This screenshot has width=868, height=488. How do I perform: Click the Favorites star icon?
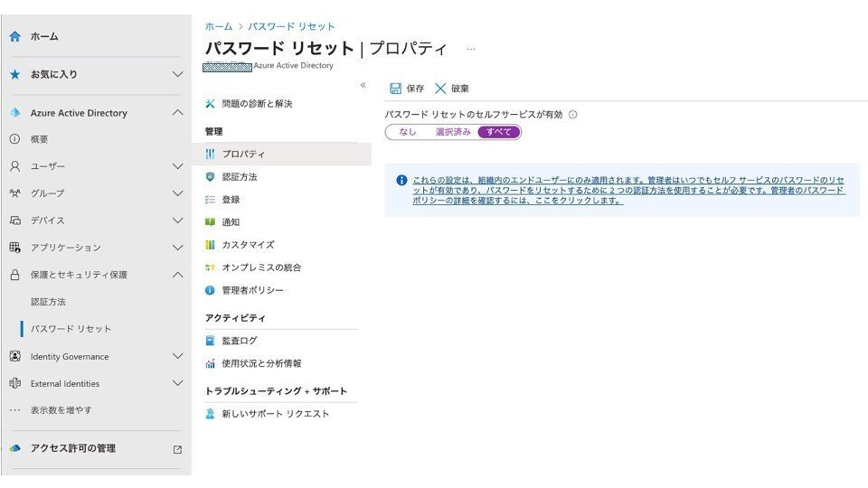15,74
